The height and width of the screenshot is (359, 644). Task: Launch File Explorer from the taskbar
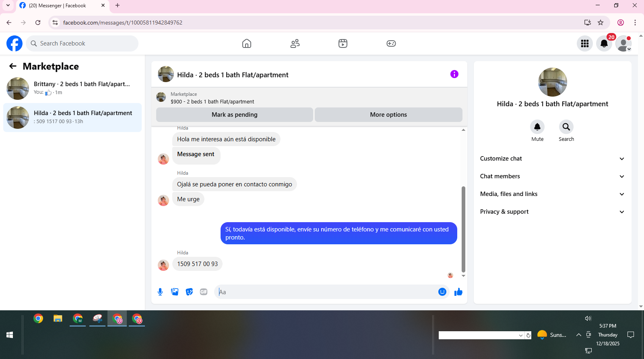coord(58,319)
